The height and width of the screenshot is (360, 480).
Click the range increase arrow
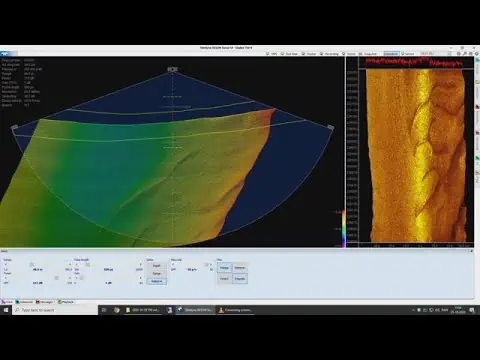point(70,264)
